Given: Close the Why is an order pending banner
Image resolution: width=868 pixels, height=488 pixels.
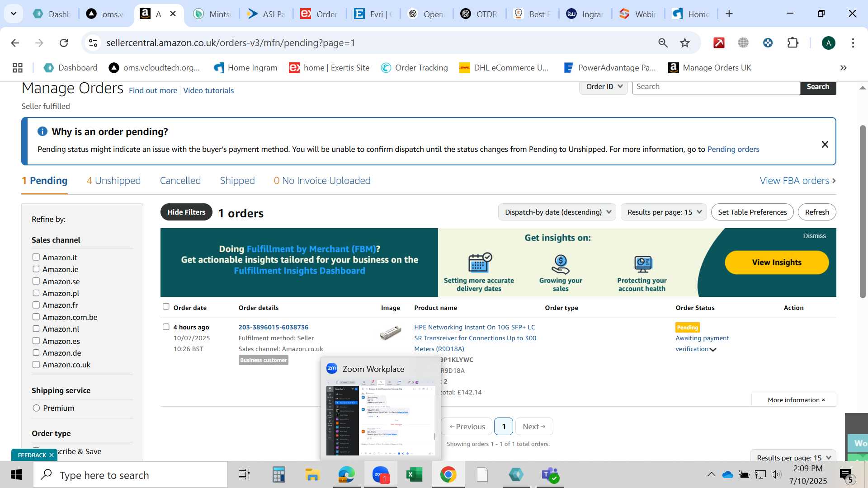Looking at the screenshot, I should [x=825, y=144].
